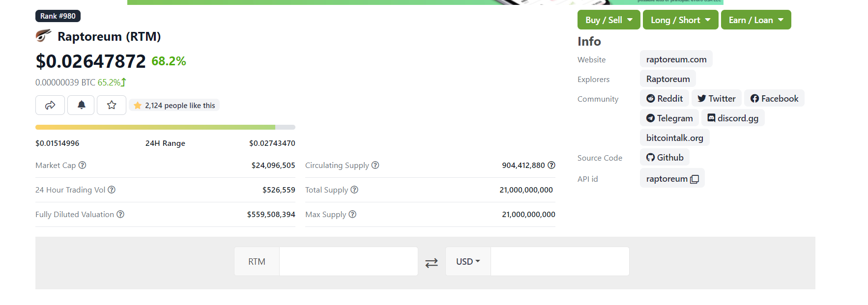868x305 pixels.
Task: Open the Facebook community link
Action: pyautogui.click(x=774, y=98)
